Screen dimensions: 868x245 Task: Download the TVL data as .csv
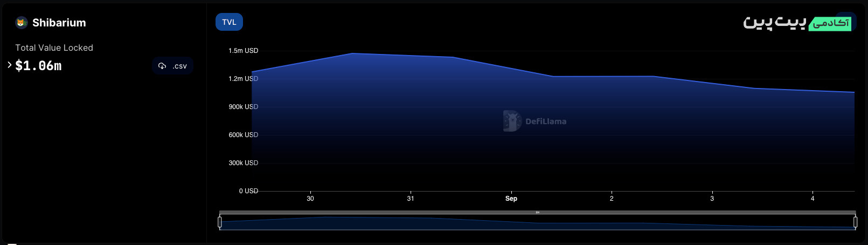172,66
